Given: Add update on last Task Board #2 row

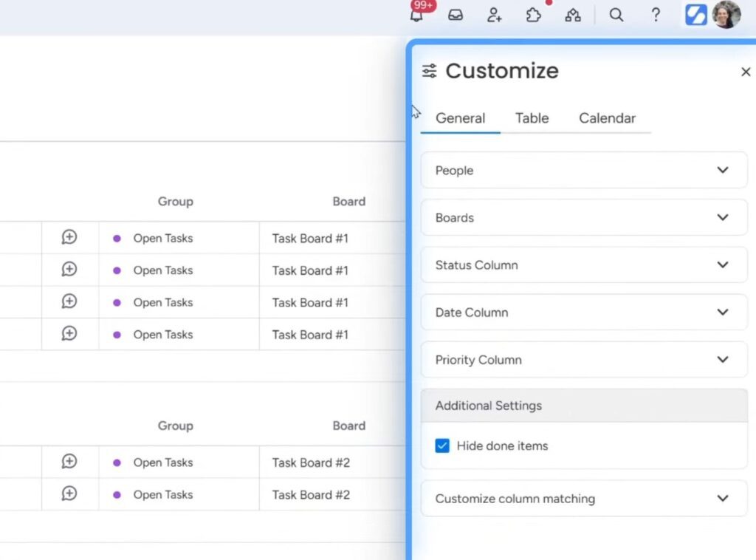Looking at the screenshot, I should (69, 494).
